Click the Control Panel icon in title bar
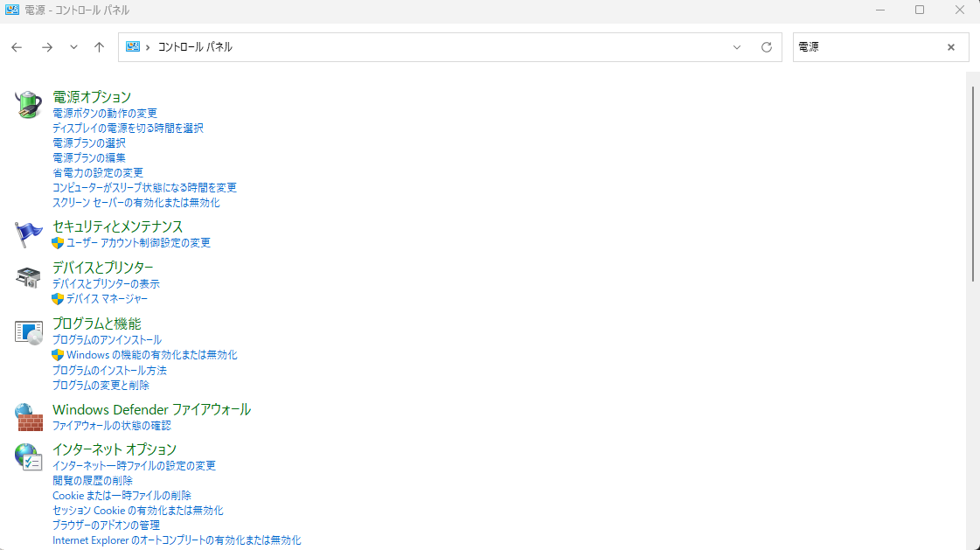Screen dimensions: 980x550 pyautogui.click(x=12, y=10)
